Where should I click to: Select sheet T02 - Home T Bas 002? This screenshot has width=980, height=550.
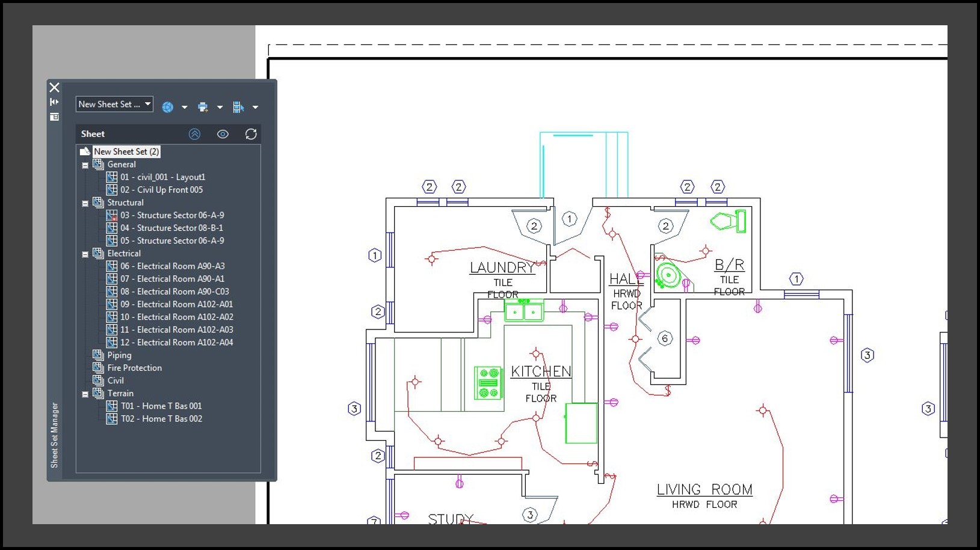click(161, 419)
